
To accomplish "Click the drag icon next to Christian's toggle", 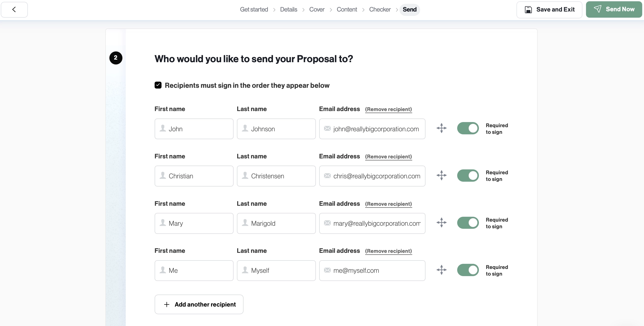I will [442, 176].
